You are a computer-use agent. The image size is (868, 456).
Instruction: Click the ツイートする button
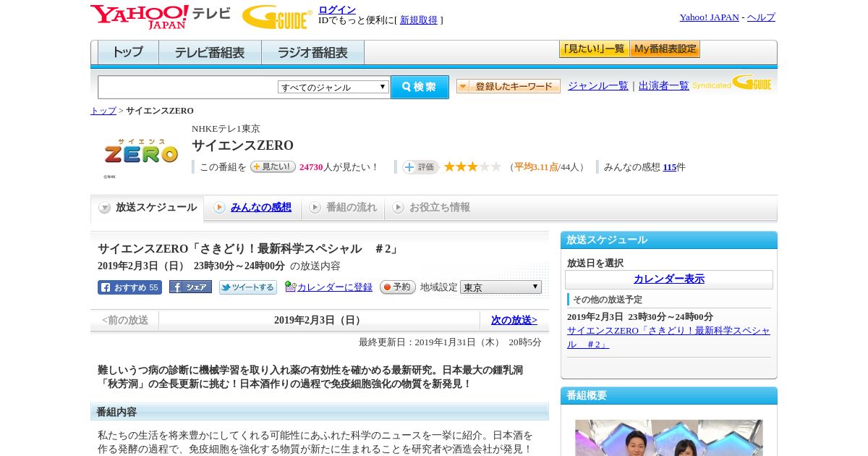point(248,287)
